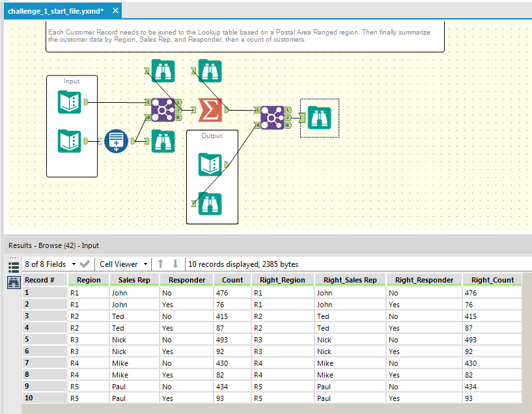
Task: Select the highlighted final Browse tool
Action: click(x=319, y=118)
